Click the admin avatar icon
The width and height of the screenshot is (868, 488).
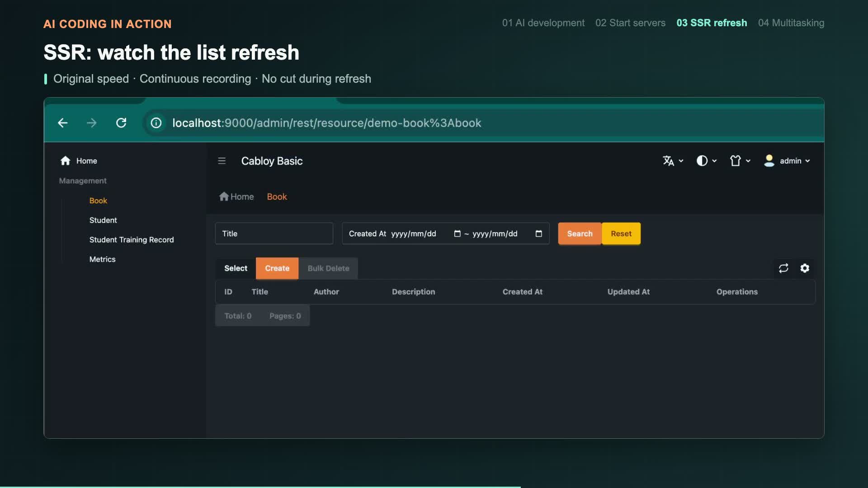(769, 161)
